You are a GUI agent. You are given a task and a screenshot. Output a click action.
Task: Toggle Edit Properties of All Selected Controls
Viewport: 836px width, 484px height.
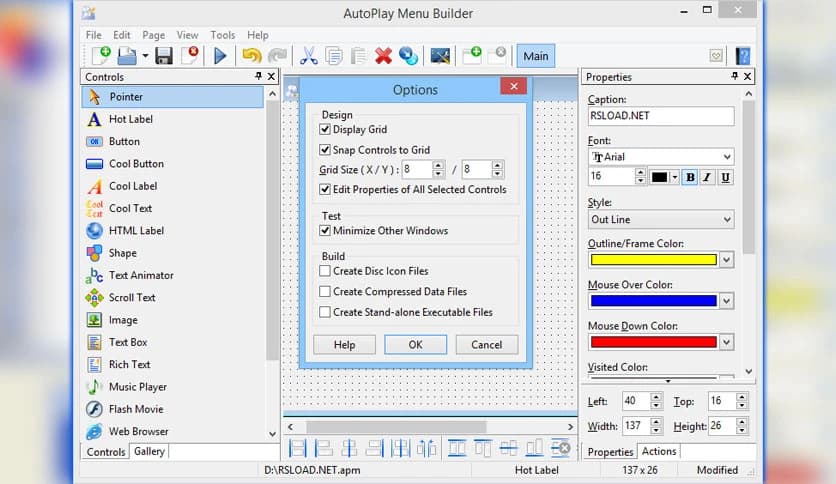325,189
